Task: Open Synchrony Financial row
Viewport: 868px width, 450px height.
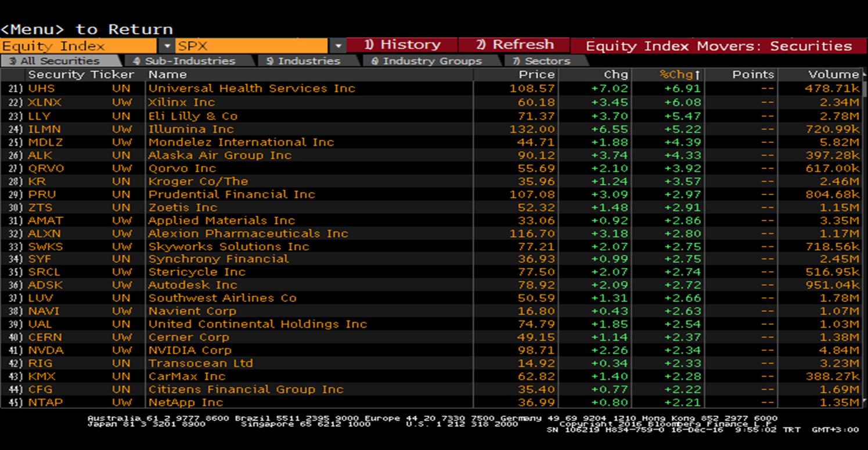Action: (x=431, y=259)
